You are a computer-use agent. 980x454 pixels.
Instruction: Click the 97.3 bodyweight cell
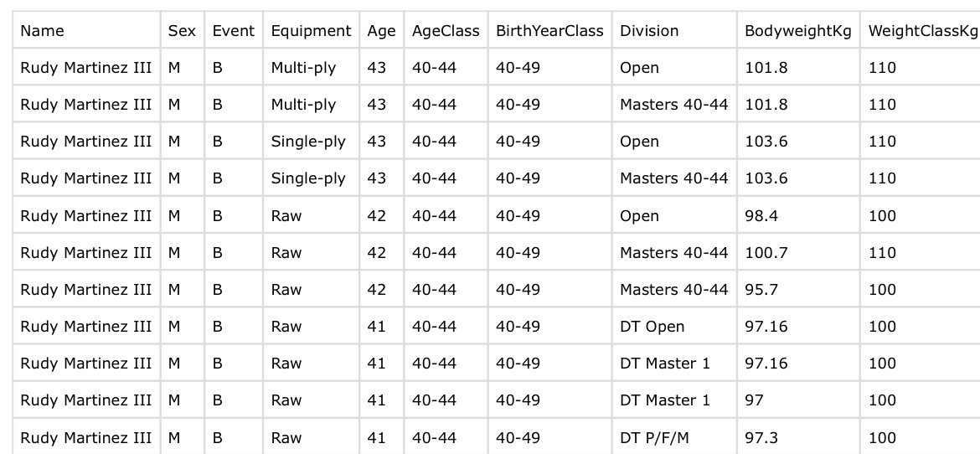761,437
